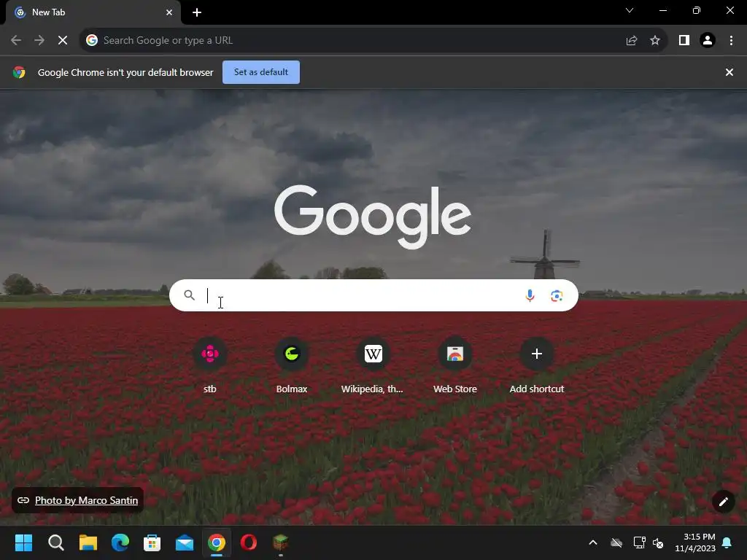Customize this page with pencil icon
This screenshot has width=747, height=560.
[x=723, y=502]
